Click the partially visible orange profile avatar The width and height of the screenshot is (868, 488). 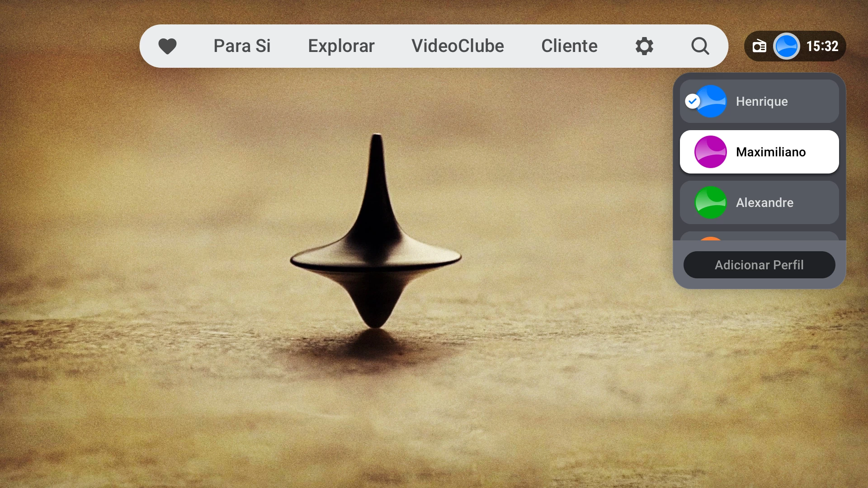click(x=710, y=238)
